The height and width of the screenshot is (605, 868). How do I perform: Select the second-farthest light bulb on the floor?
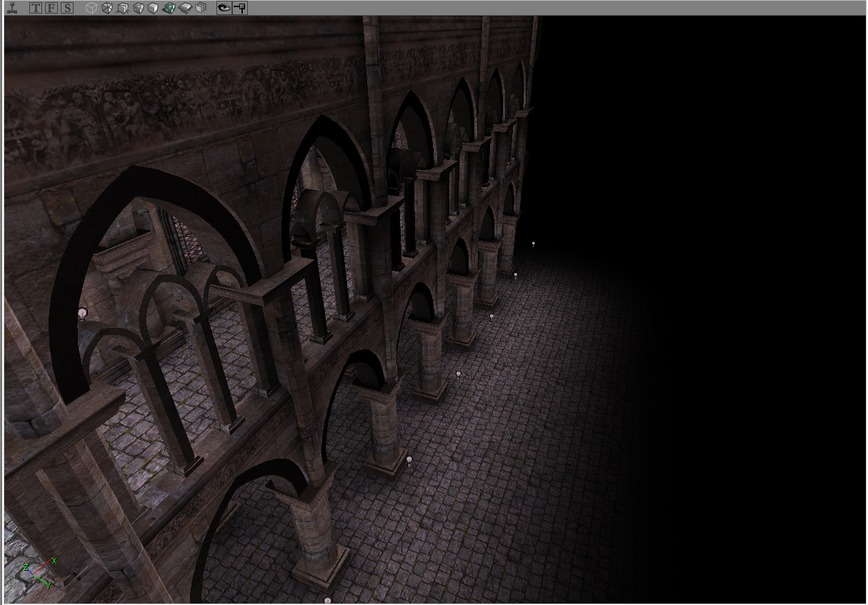coord(515,275)
